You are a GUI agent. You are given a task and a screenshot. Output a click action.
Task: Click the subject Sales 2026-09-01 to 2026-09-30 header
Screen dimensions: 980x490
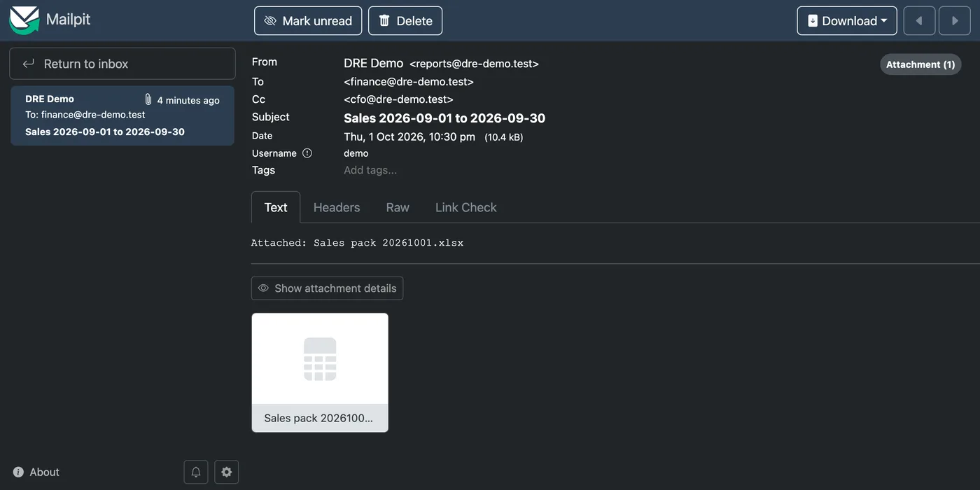444,118
